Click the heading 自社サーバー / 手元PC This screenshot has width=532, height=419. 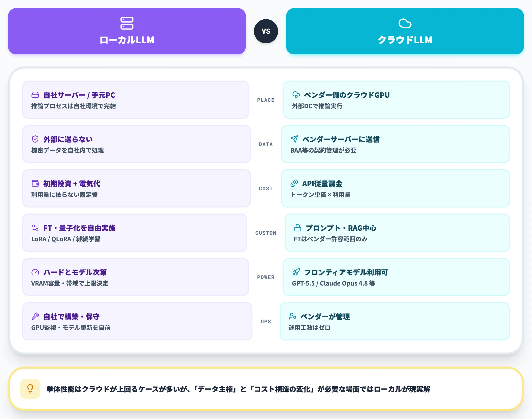tap(79, 95)
